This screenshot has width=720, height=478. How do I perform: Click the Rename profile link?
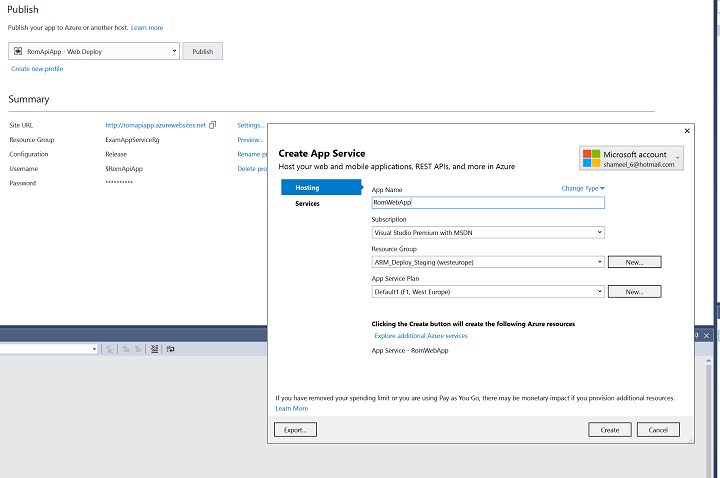[252, 154]
